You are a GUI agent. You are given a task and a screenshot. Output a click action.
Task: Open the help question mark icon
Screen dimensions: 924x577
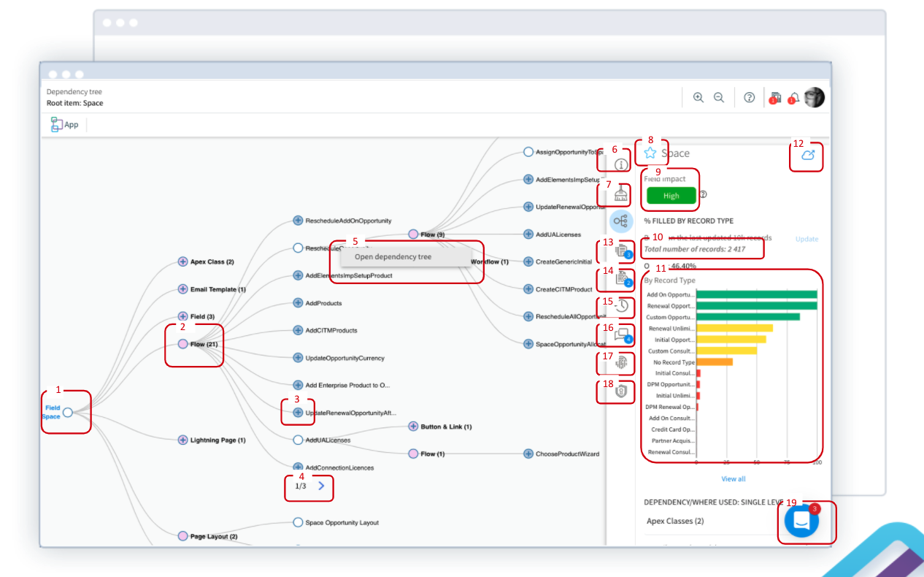pyautogui.click(x=749, y=98)
